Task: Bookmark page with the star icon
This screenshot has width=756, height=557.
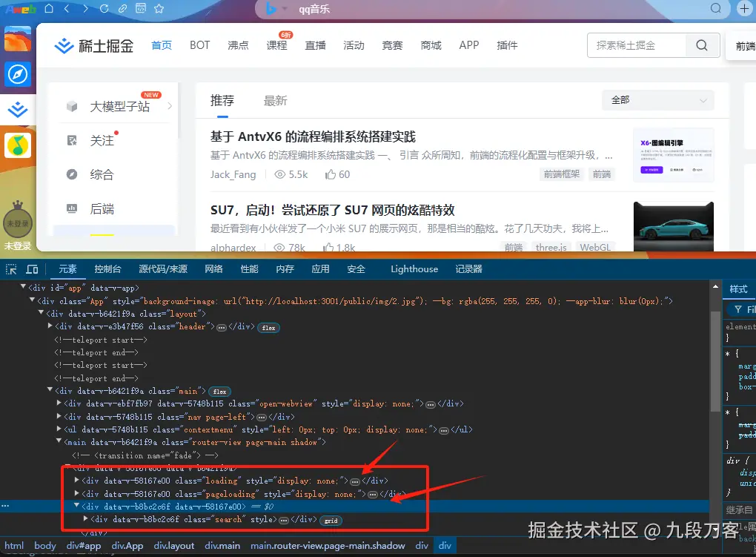Action: point(159,8)
